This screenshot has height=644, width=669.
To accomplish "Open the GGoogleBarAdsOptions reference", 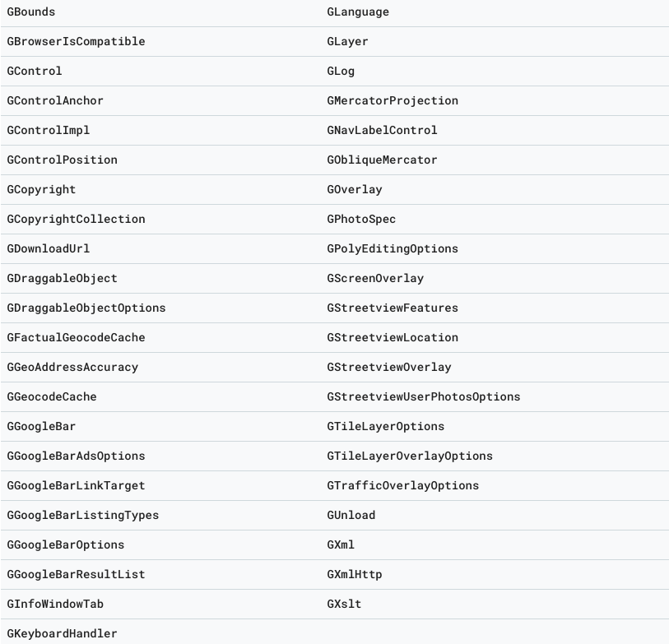I will (x=76, y=456).
